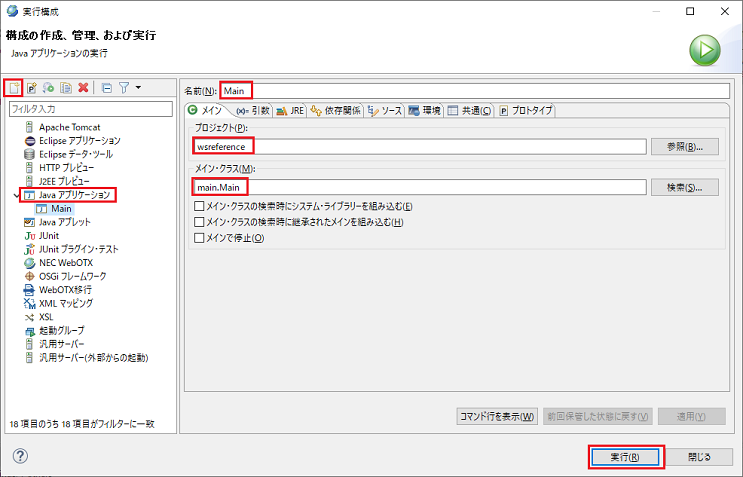Viewport: 743px width, 477px height.
Task: Enable システム・ライブラリーを組み込む checkbox
Action: pyautogui.click(x=199, y=206)
